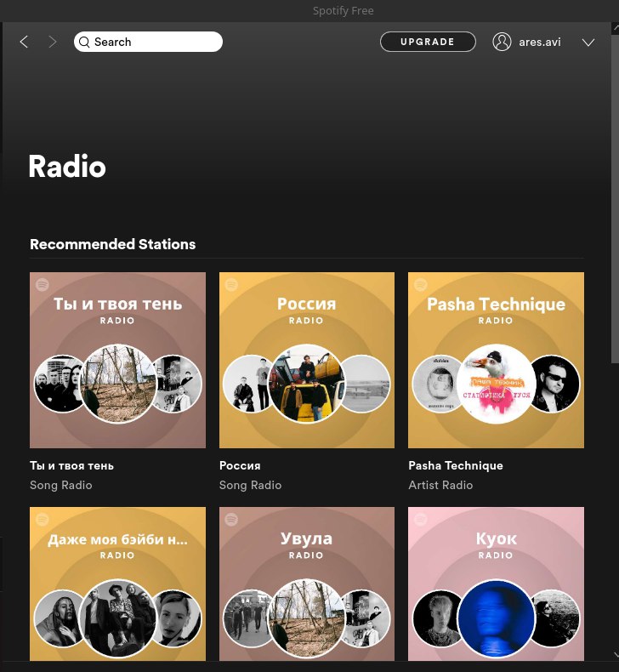Open the Ты и твоя тень radio cover

(118, 360)
